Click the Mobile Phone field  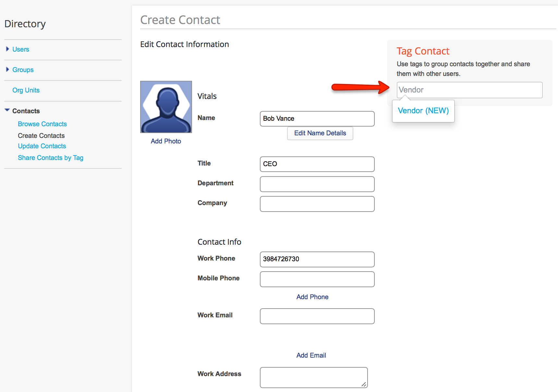[317, 279]
